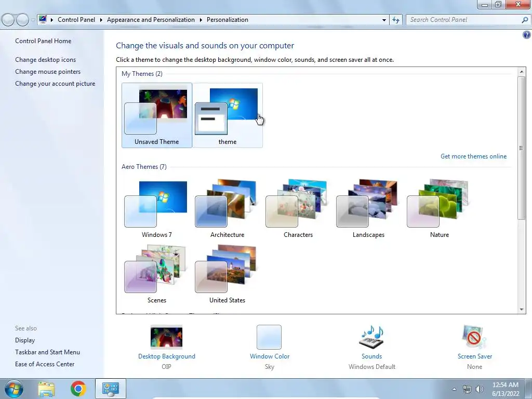
Task: Click the volume speaker tray icon
Action: coord(480,389)
